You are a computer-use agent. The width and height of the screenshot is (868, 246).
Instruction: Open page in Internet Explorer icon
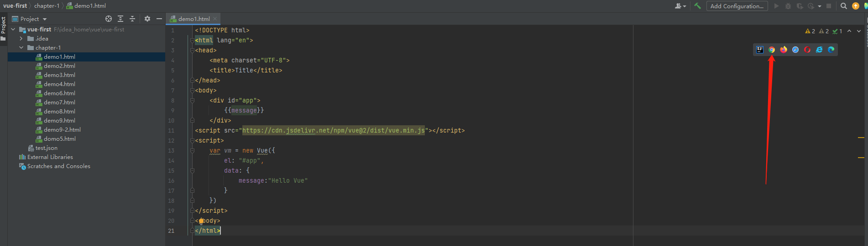pyautogui.click(x=819, y=50)
